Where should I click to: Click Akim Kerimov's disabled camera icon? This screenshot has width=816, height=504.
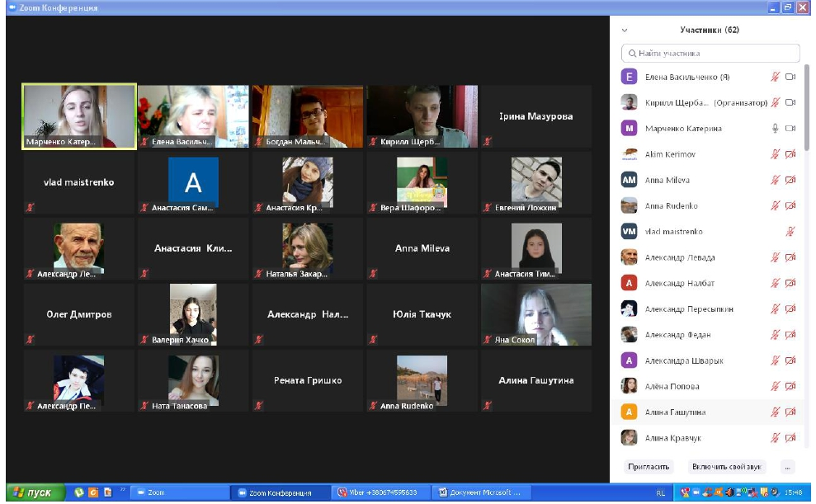tap(790, 154)
